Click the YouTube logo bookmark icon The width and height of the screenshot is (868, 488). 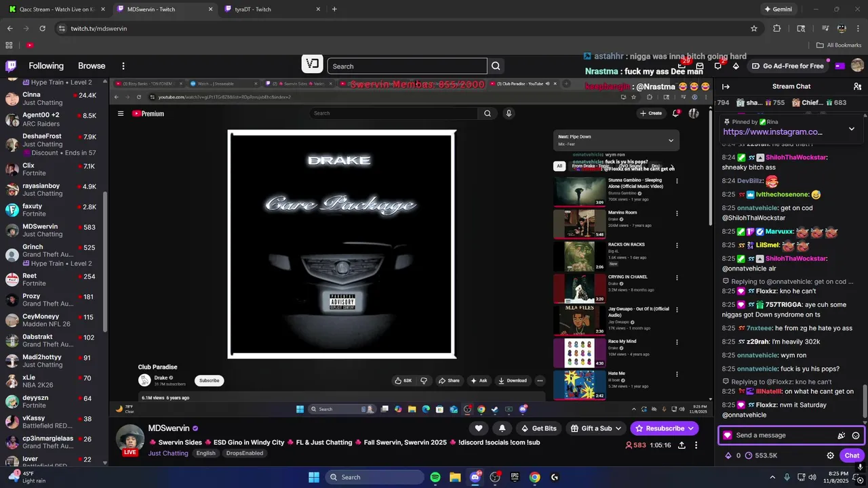[30, 45]
